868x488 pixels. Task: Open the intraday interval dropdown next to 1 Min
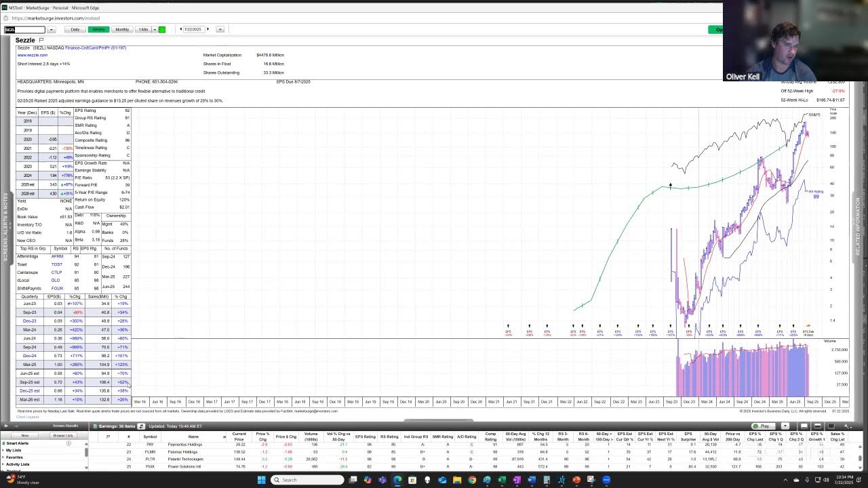(x=155, y=29)
